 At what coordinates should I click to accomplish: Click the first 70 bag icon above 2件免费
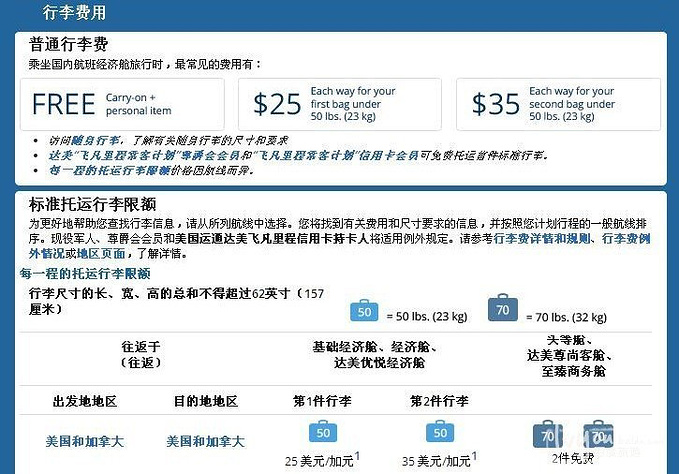point(548,434)
